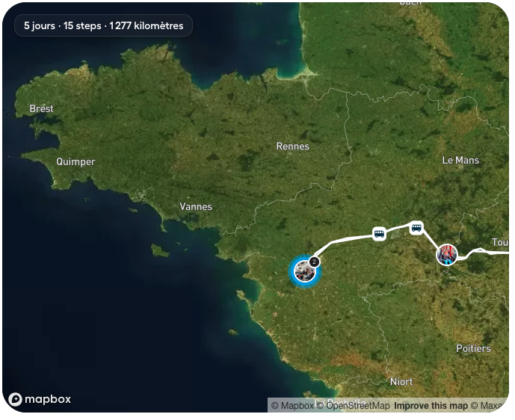This screenshot has height=420, width=515.
Task: Click the Rennes city label
Action: (x=292, y=146)
